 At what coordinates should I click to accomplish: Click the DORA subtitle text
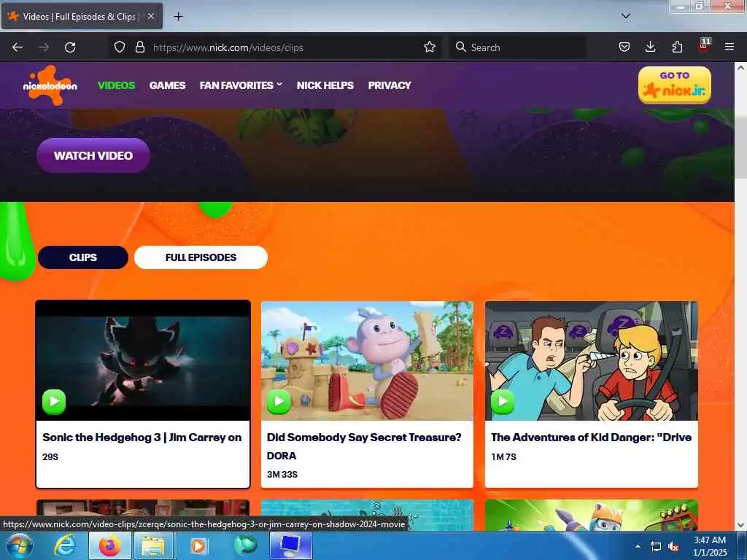point(282,456)
